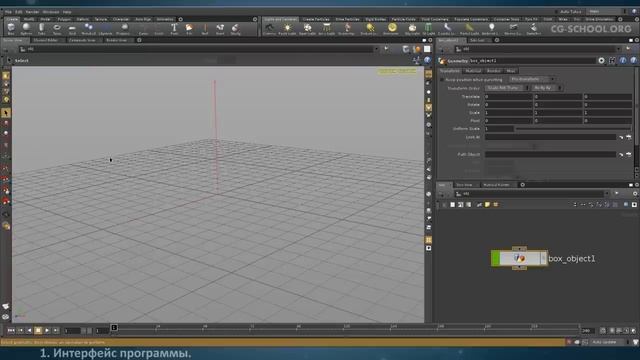640x360 pixels.
Task: Select the Box tool in the Create shelf
Action: pos(11,29)
